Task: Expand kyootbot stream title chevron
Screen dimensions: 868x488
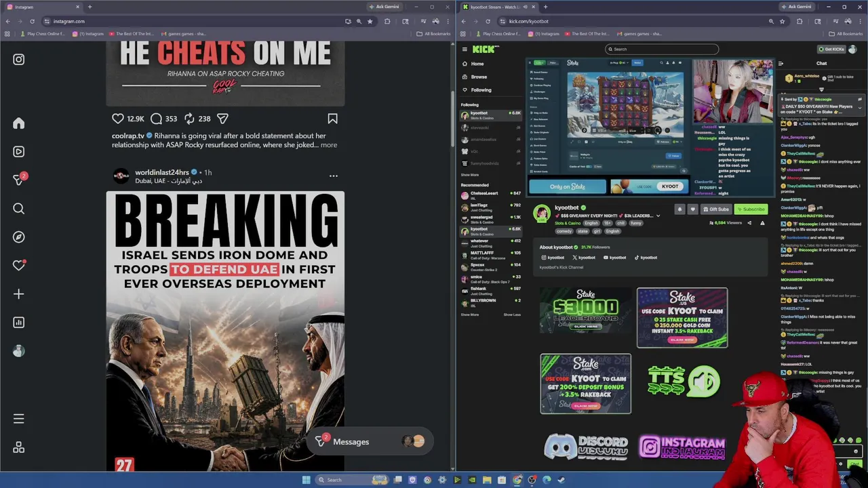Action: pyautogui.click(x=658, y=216)
